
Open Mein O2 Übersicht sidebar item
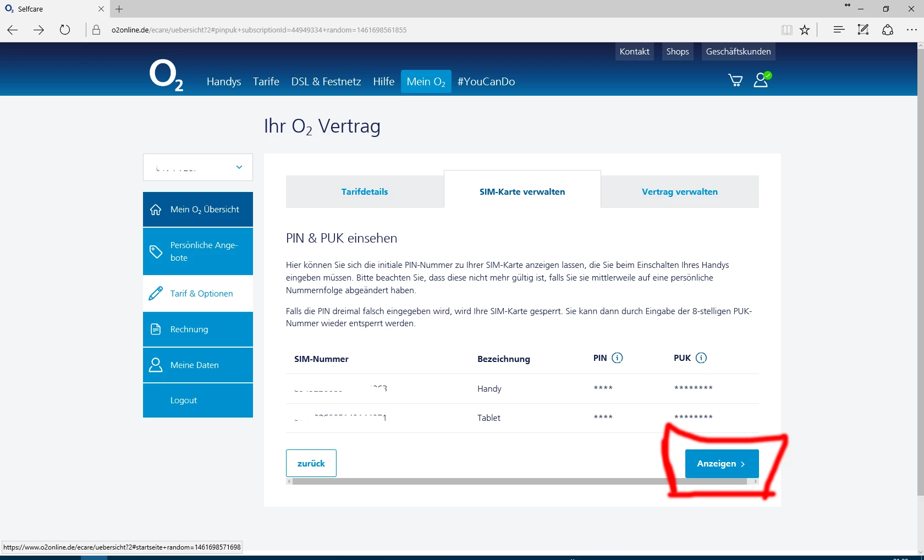point(198,210)
